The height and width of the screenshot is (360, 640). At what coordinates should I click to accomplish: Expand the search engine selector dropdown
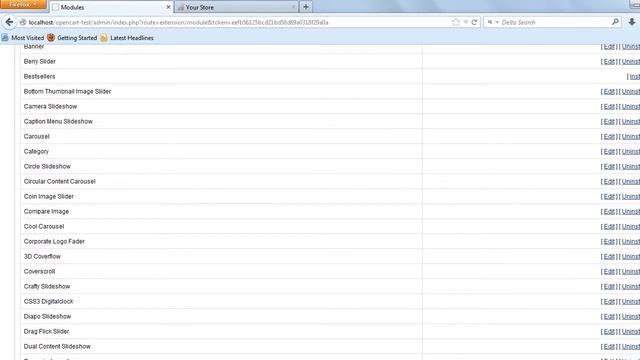click(x=493, y=22)
